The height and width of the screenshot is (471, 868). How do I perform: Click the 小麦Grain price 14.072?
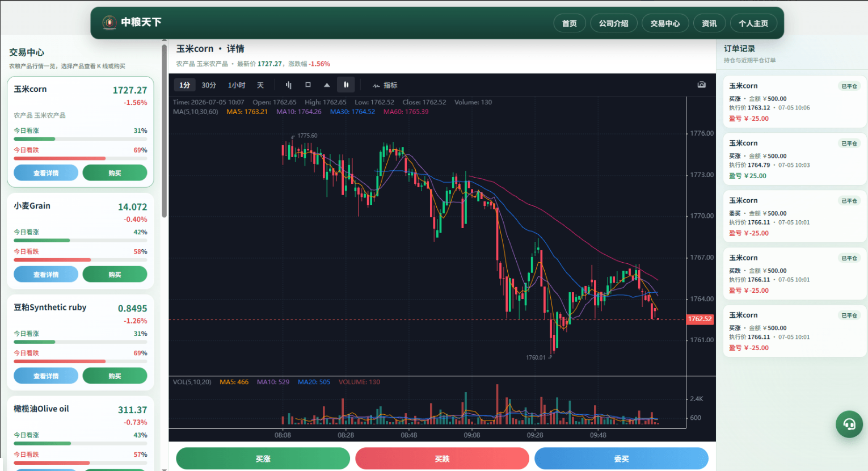pyautogui.click(x=133, y=207)
